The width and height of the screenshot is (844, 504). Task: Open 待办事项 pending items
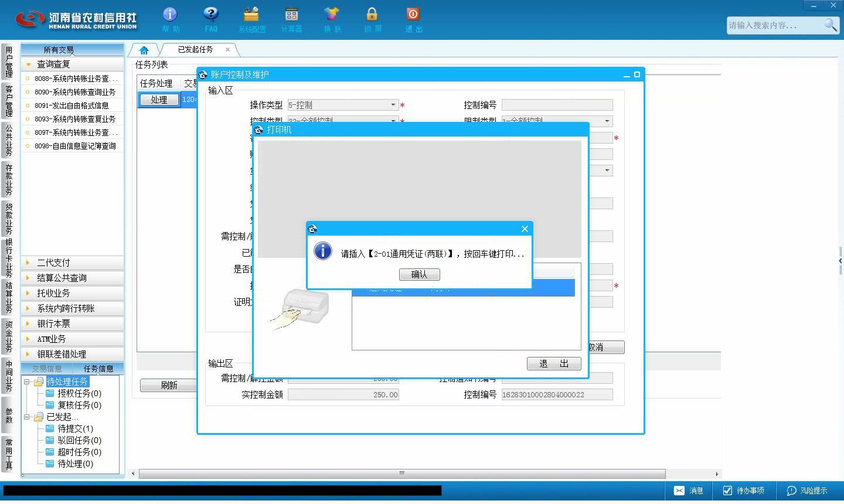click(x=743, y=491)
